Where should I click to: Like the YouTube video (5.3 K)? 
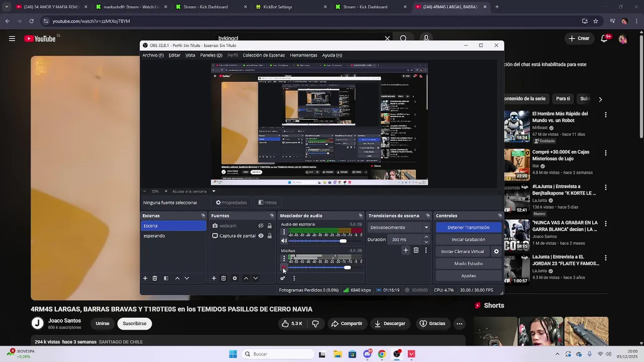click(292, 324)
